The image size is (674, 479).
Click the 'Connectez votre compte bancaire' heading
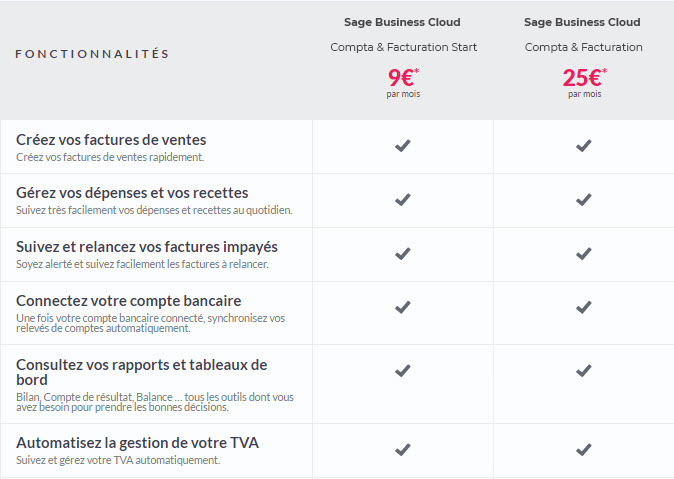(x=128, y=300)
